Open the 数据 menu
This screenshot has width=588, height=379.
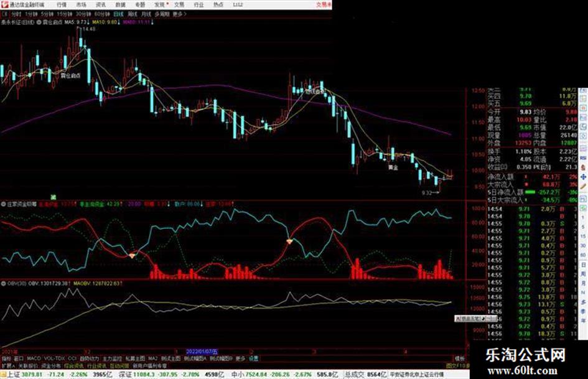pyautogui.click(x=120, y=4)
